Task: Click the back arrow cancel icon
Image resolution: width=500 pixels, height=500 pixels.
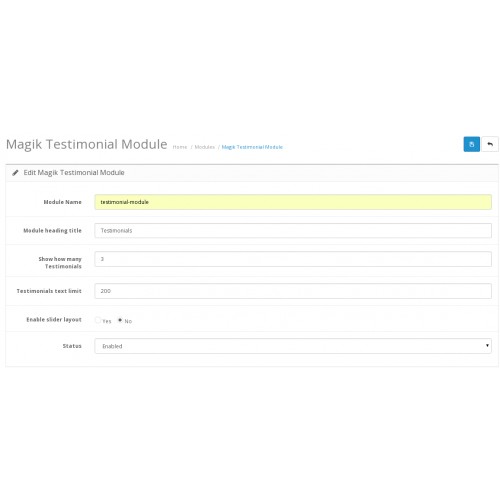Action: point(490,144)
